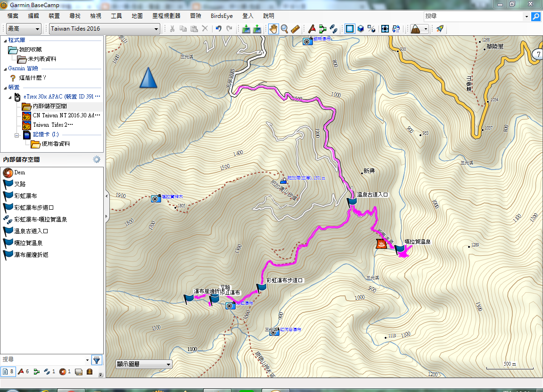The width and height of the screenshot is (543, 392).
Task: Filter list by waypoints (6)
Action: (x=24, y=372)
